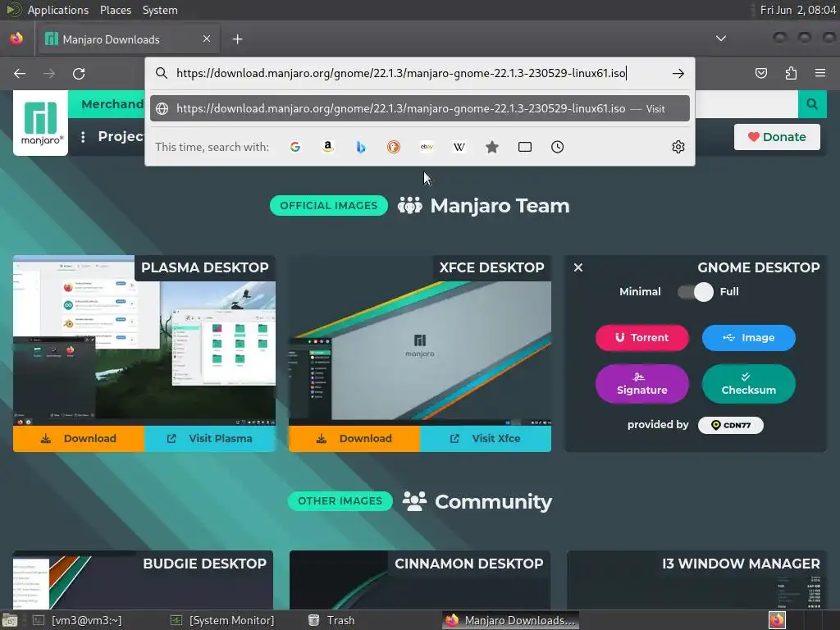Search this time with Google
This screenshot has height=630, width=840.
[295, 147]
